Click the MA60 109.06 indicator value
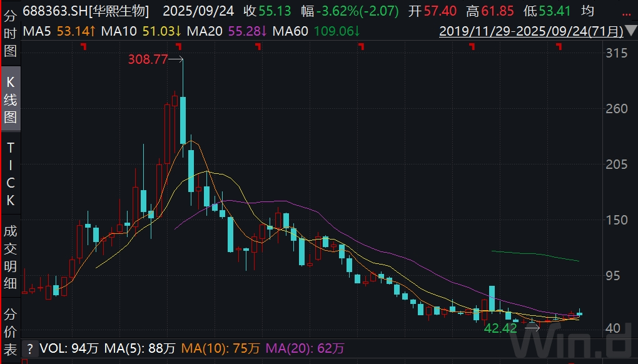The height and width of the screenshot is (364, 638). point(316,31)
